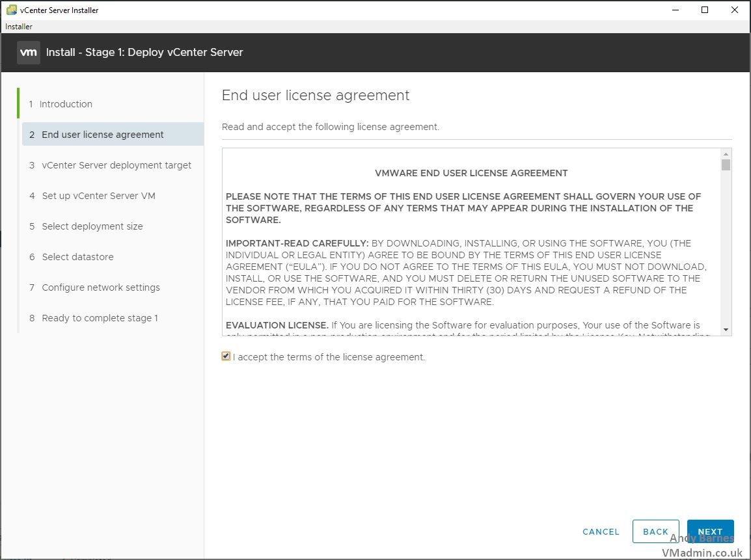Click the license scroll down arrow
This screenshot has width=751, height=560.
coord(726,330)
